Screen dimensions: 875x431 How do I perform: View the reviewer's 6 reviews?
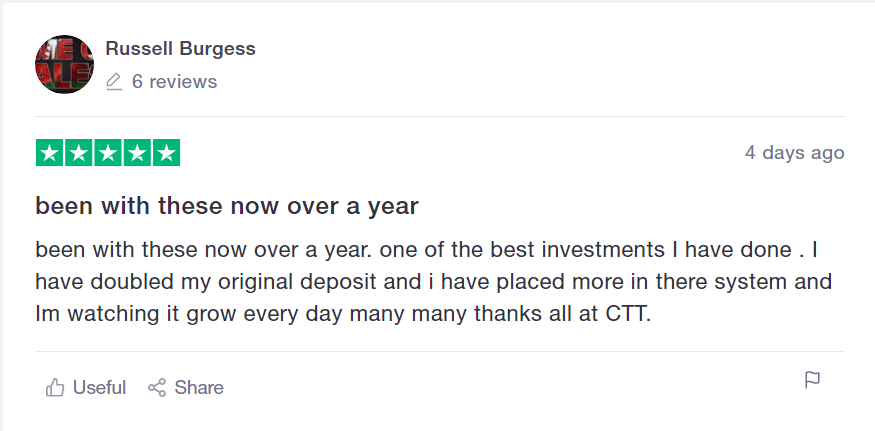[174, 82]
